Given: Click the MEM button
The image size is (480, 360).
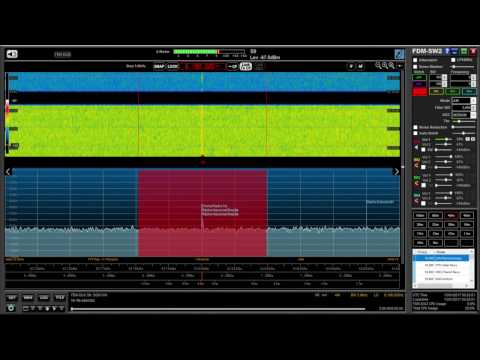Looking at the screenshot, I should click(x=28, y=297).
